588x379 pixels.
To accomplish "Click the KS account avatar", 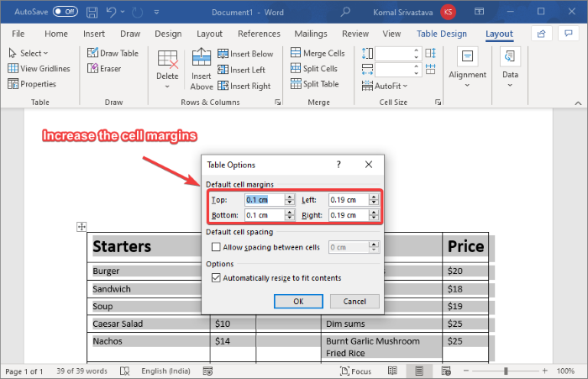I will tap(448, 12).
